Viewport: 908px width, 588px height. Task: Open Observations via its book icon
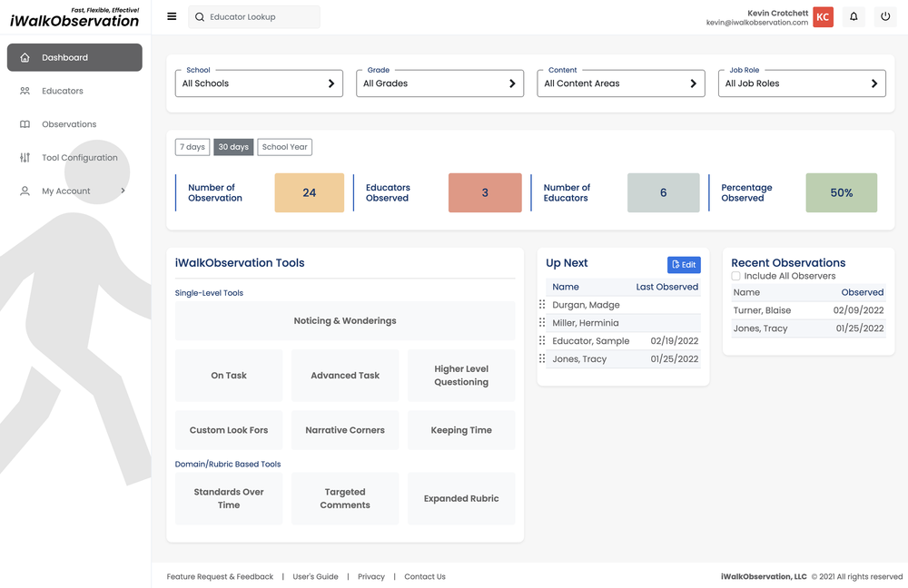click(x=25, y=123)
